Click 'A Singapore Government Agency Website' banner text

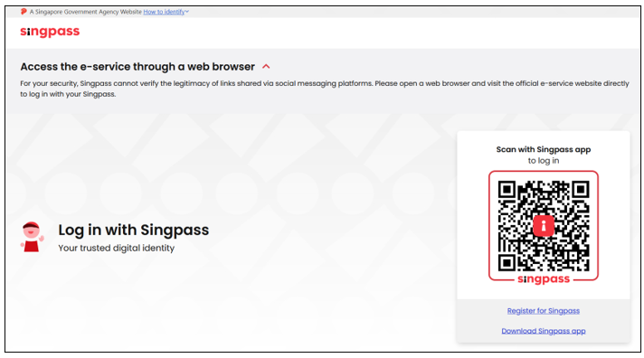(85, 12)
